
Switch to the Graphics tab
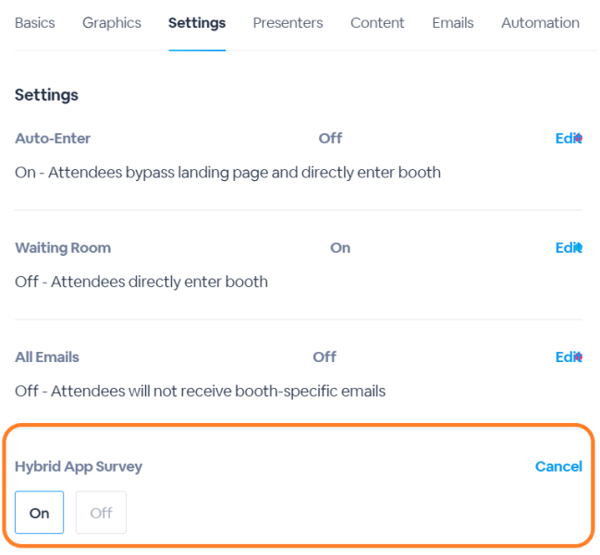pos(112,23)
